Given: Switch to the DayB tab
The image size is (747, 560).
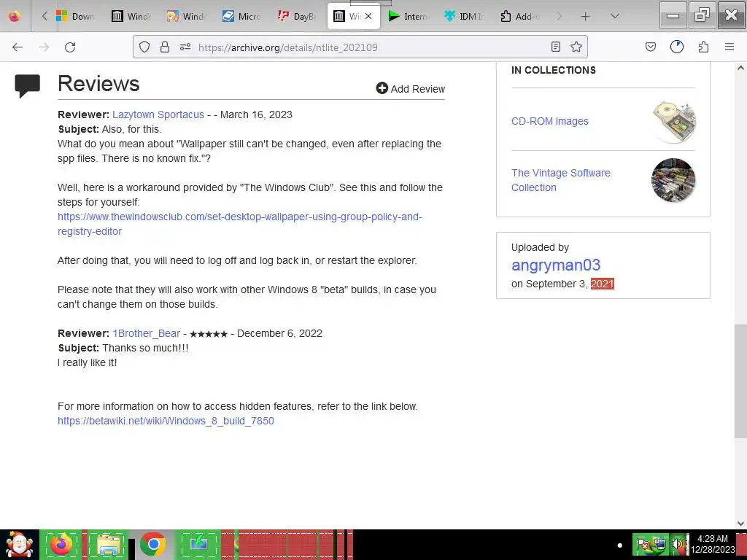Looking at the screenshot, I should click(296, 16).
